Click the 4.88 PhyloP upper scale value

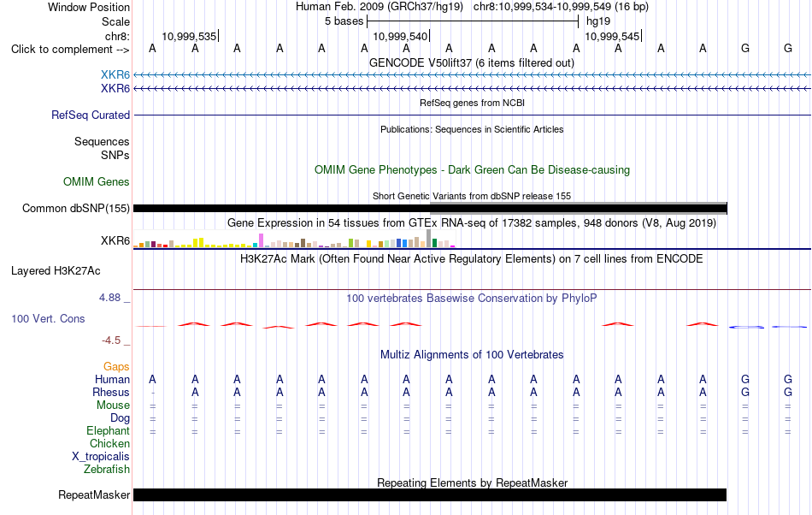point(109,298)
